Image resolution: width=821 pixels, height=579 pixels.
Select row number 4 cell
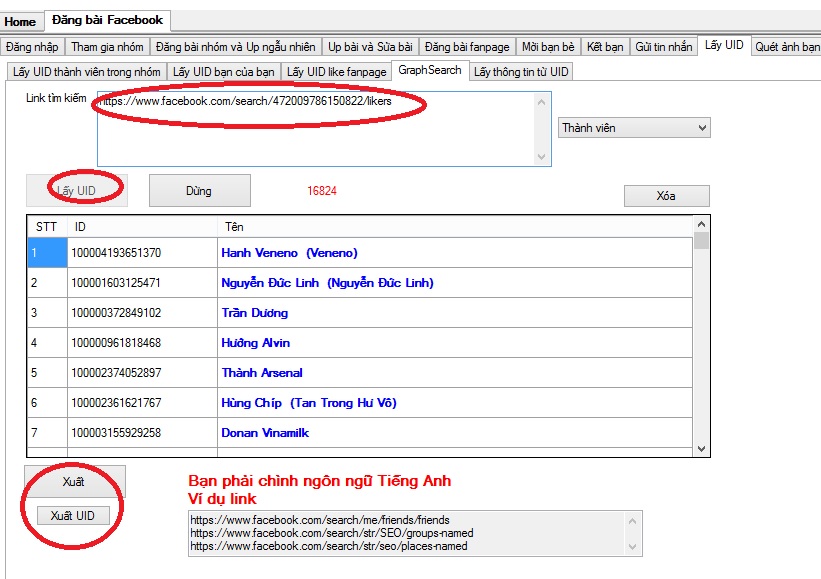pyautogui.click(x=47, y=343)
